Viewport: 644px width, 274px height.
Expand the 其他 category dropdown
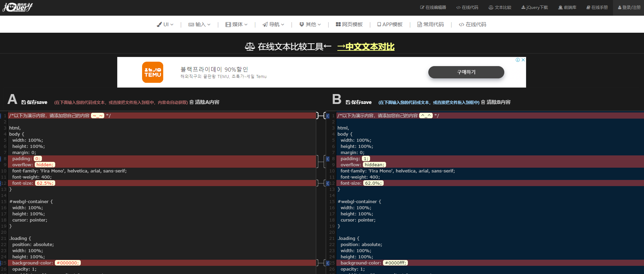310,25
